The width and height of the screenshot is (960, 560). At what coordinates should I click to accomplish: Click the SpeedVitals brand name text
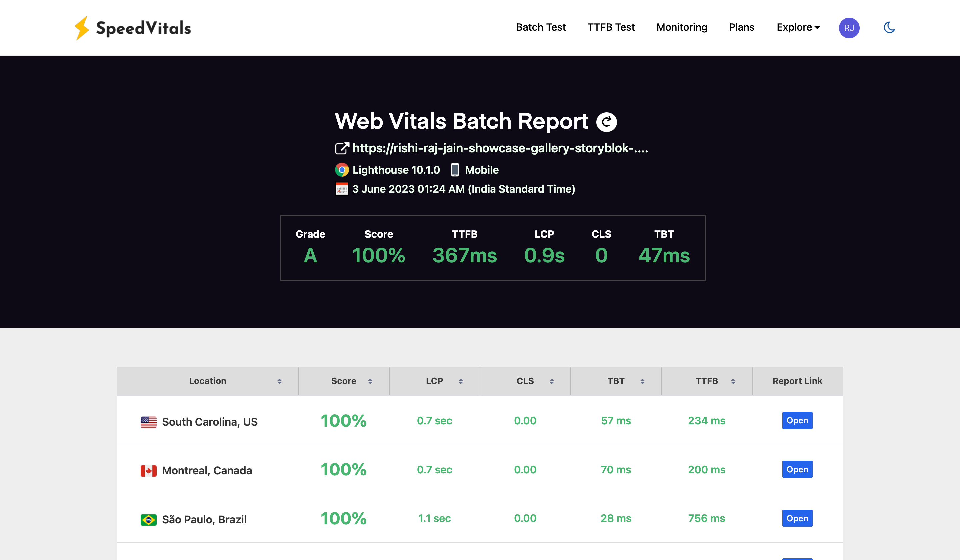[x=143, y=28]
